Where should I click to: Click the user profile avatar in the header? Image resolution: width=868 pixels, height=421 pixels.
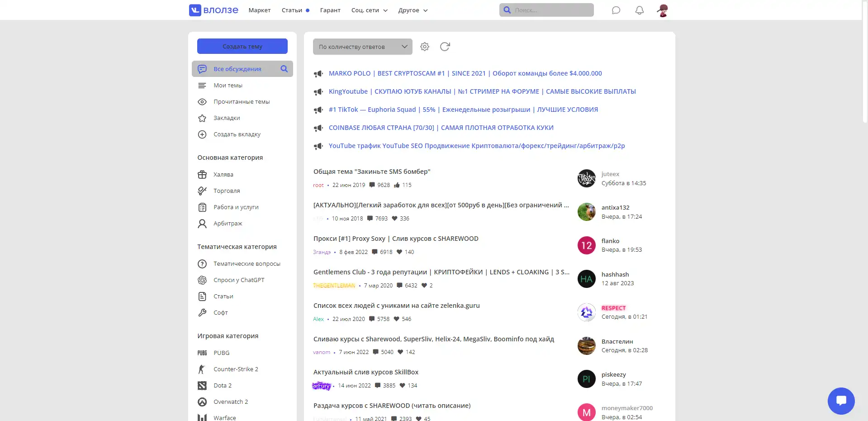[663, 10]
